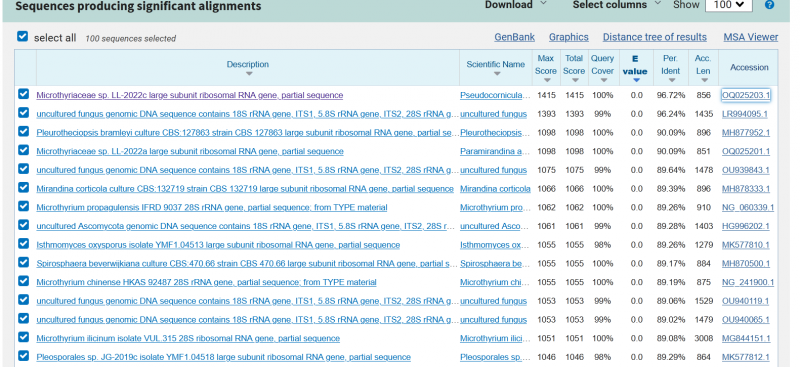
Task: Open the Select columns dropdown
Action: coord(616,5)
